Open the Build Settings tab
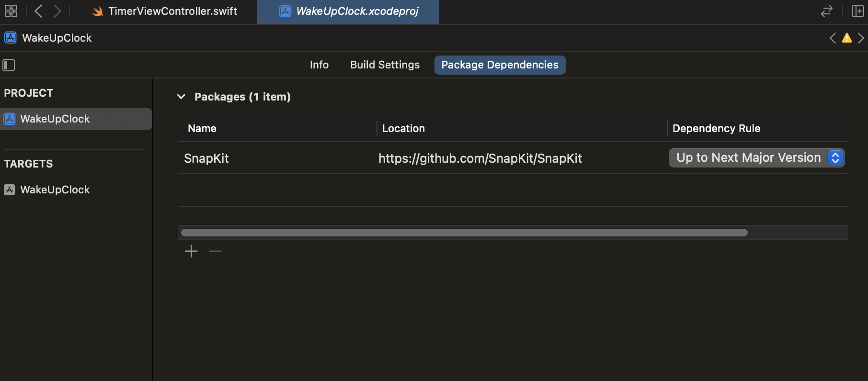Viewport: 868px width, 381px height. (385, 65)
